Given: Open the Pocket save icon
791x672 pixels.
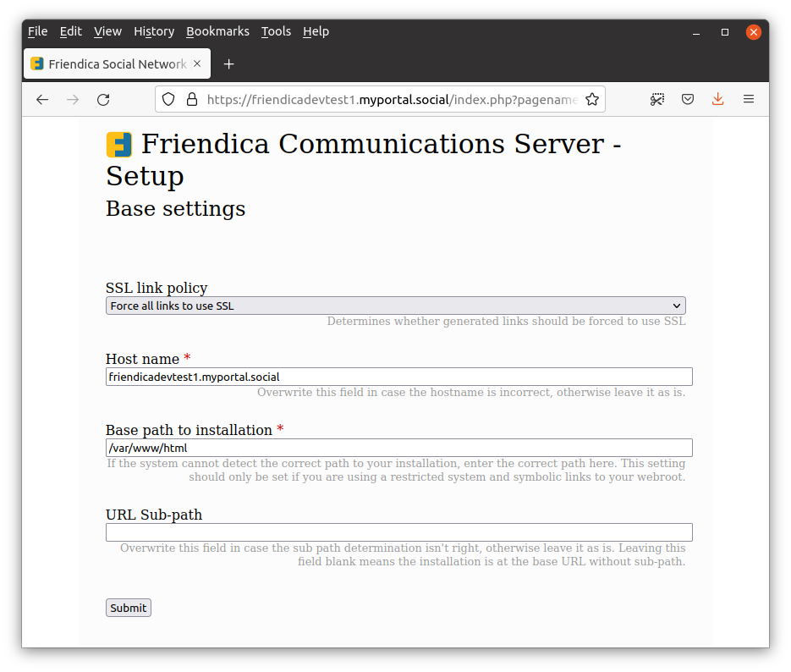Looking at the screenshot, I should click(688, 100).
